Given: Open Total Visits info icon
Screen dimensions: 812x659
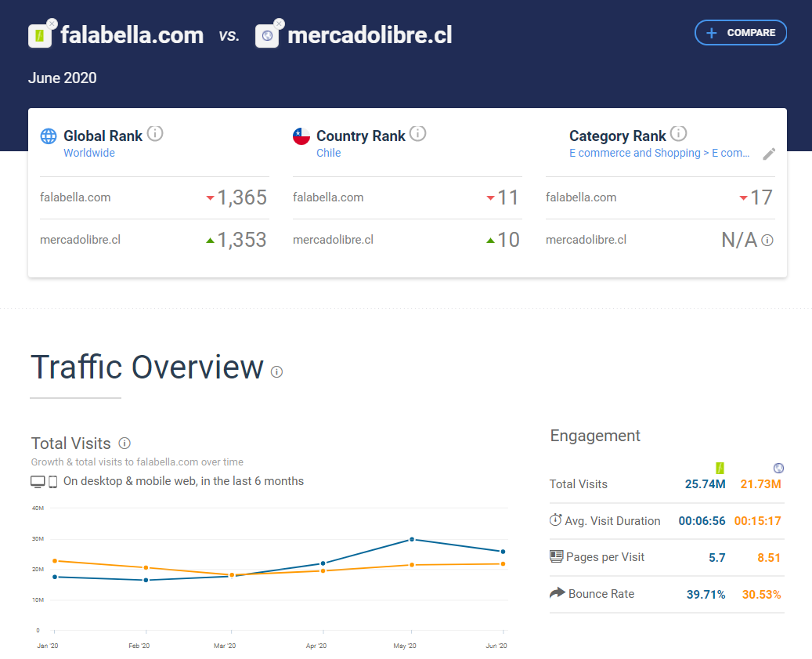Looking at the screenshot, I should 125,444.
